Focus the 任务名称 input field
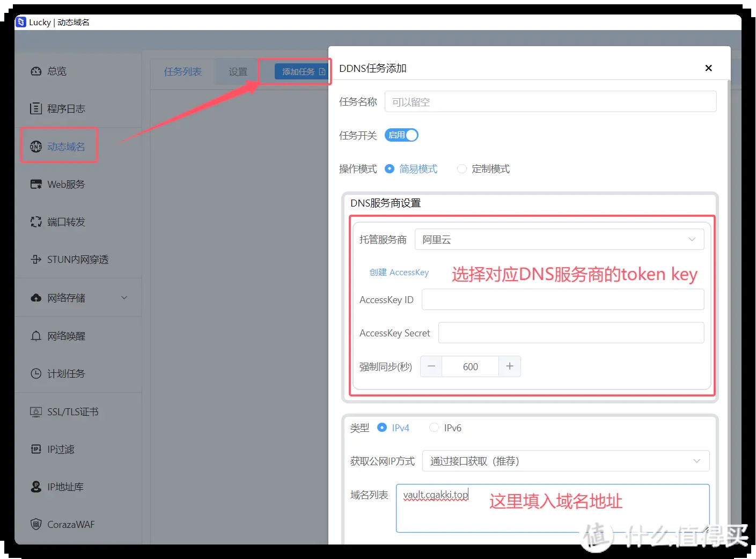 tap(551, 102)
